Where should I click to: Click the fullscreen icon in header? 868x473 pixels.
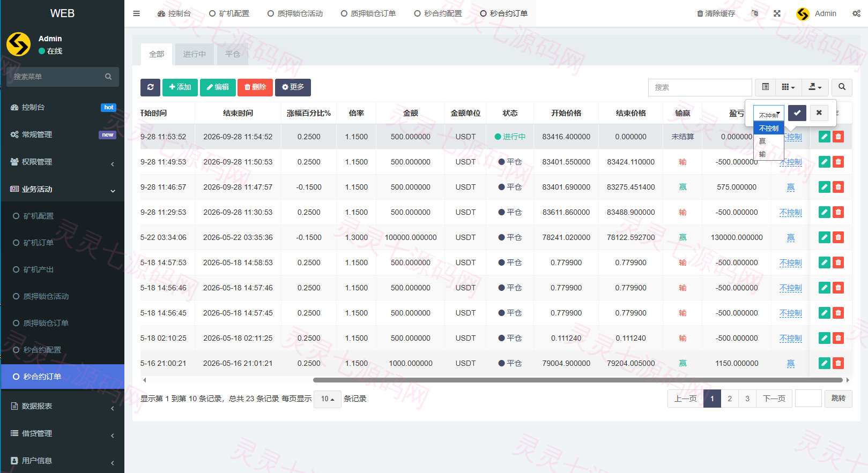coord(777,13)
